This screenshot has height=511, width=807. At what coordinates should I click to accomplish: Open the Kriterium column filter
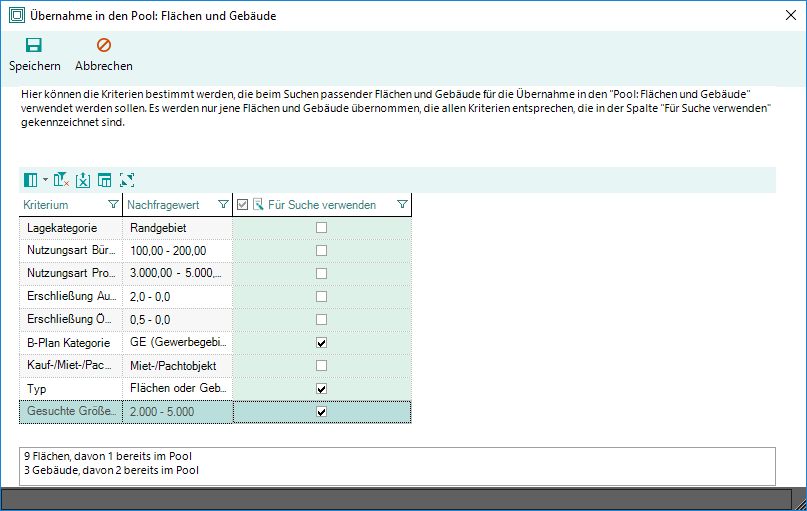[x=111, y=205]
